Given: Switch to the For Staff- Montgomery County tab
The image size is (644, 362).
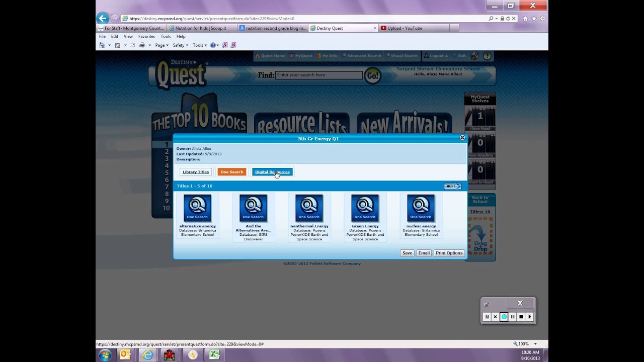Looking at the screenshot, I should (x=131, y=28).
